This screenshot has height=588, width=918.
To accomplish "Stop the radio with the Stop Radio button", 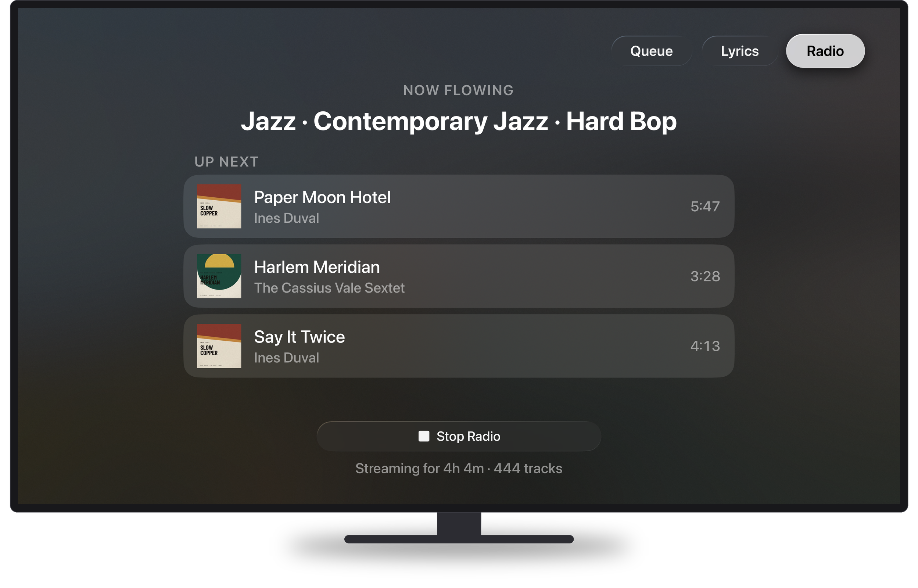I will [459, 436].
